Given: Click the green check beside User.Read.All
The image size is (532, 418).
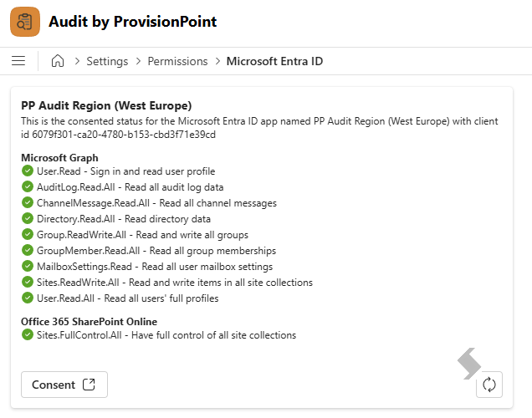Looking at the screenshot, I should (28, 298).
